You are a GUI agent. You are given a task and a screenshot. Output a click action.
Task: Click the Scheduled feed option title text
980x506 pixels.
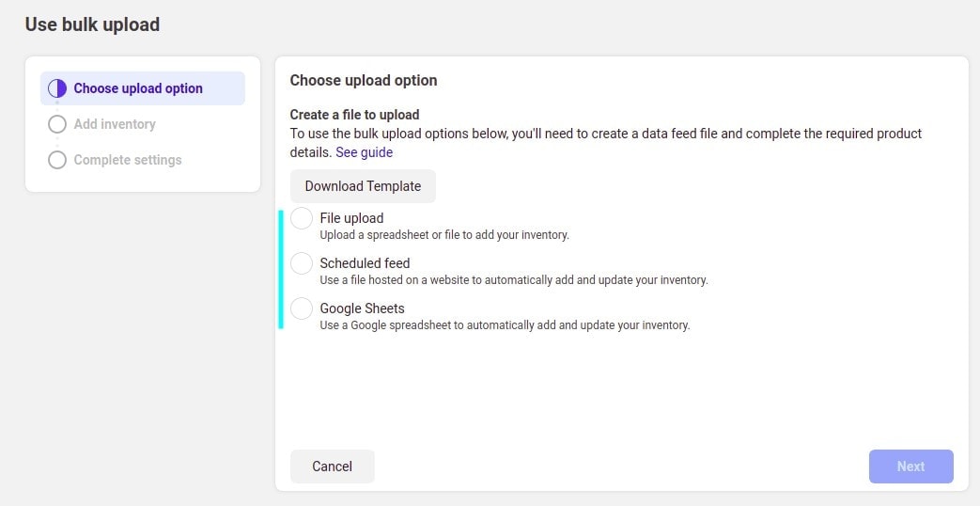pos(365,262)
